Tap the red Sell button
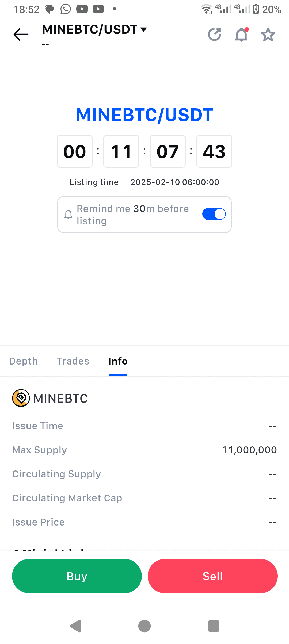This screenshot has width=289, height=644. coord(213,576)
